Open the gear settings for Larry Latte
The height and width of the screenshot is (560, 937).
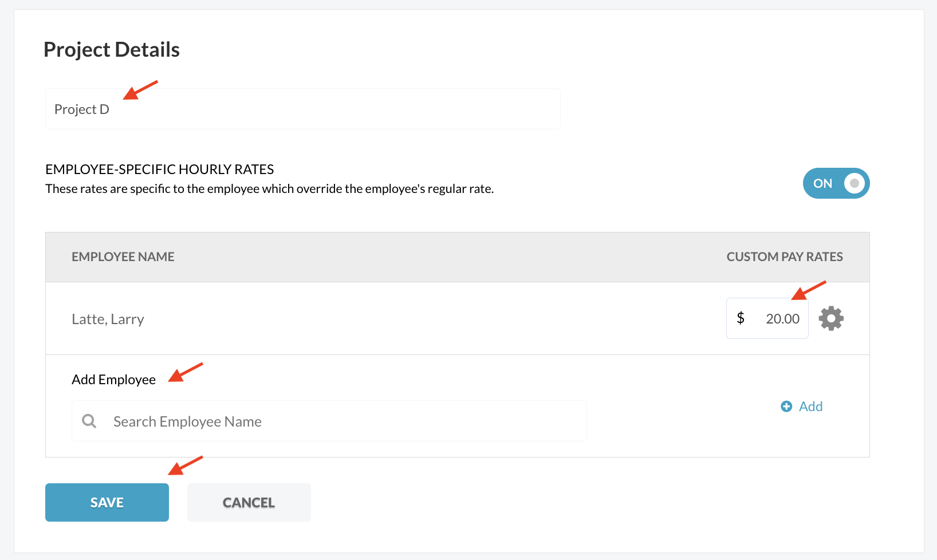831,318
